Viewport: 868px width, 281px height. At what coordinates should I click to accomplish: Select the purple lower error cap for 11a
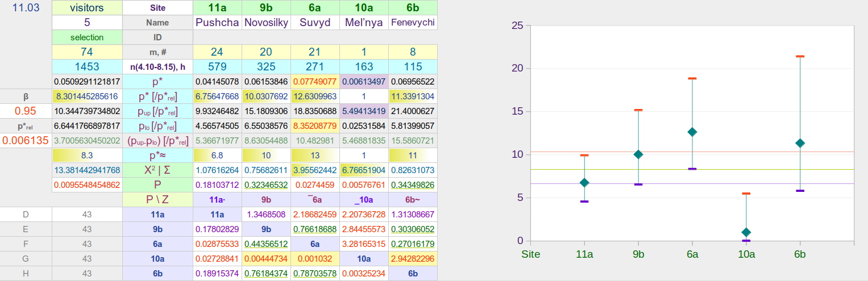tap(584, 202)
